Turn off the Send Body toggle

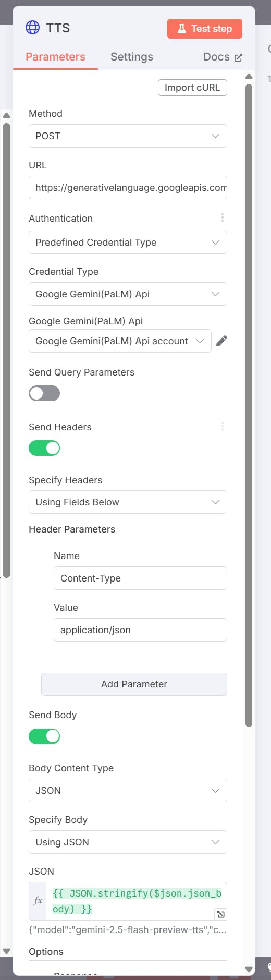(x=44, y=736)
